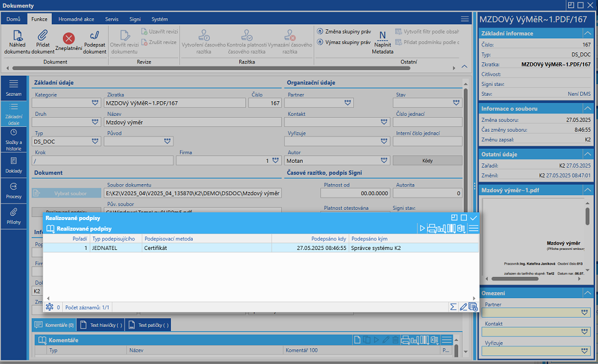Open the Partner dropdown in Organizační údaje
This screenshot has width=598, height=364.
point(347,103)
